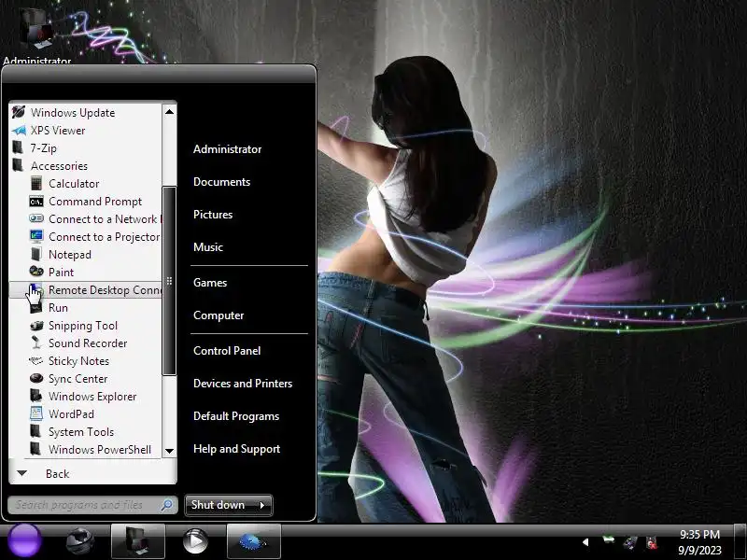Launch XPS Viewer

click(x=85, y=131)
